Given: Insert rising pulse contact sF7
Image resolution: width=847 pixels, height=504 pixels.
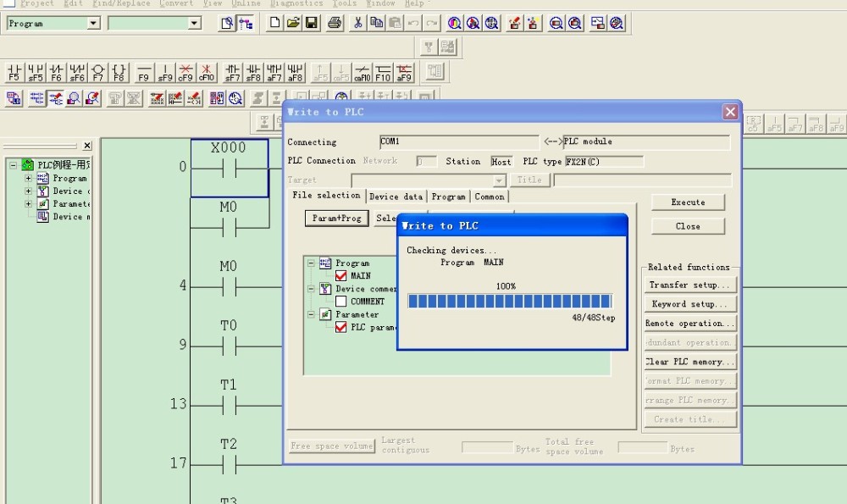Looking at the screenshot, I should click(232, 72).
